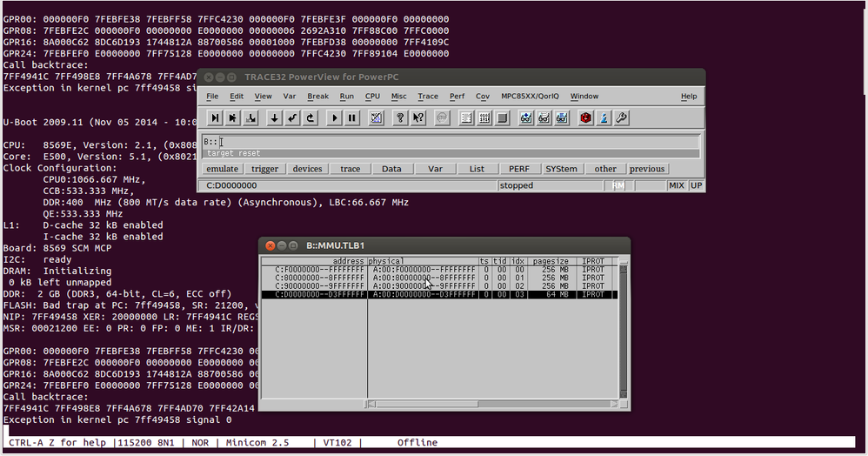The image size is (868, 456).
Task: Click the single Step icon in TRACE32 toolbar
Action: pos(215,117)
